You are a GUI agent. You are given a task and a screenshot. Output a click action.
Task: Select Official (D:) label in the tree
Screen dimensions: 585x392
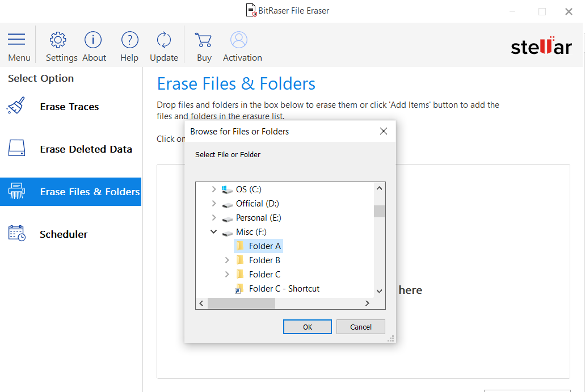[x=258, y=204]
